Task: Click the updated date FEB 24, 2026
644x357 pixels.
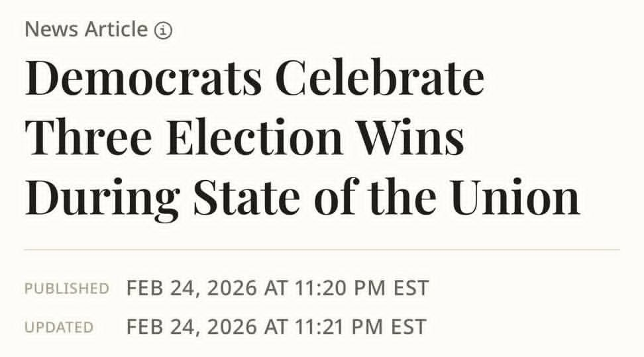Action: (x=192, y=327)
